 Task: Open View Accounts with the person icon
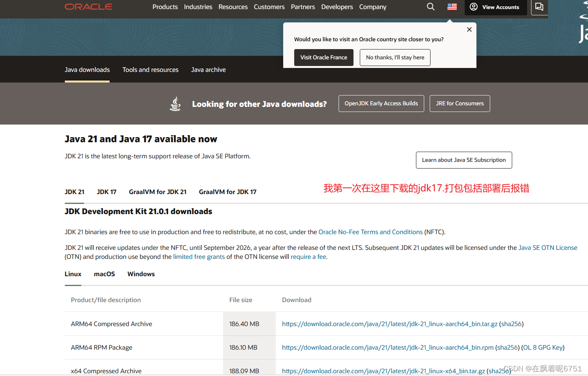pos(495,7)
